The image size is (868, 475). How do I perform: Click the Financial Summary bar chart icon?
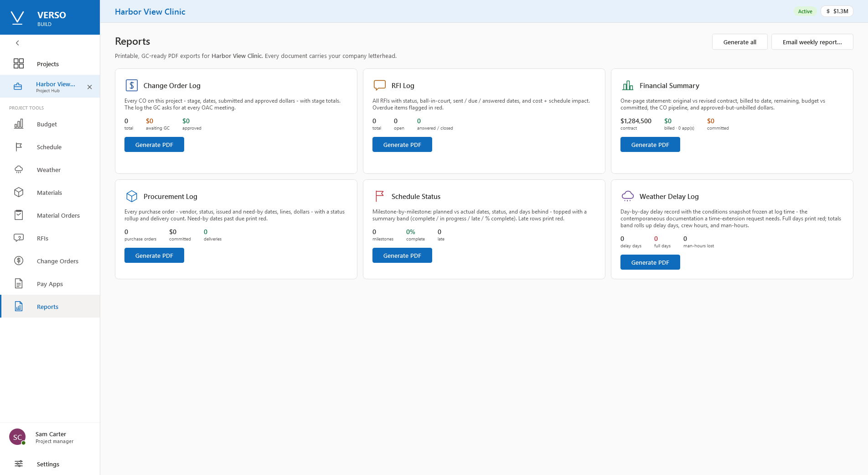click(628, 85)
